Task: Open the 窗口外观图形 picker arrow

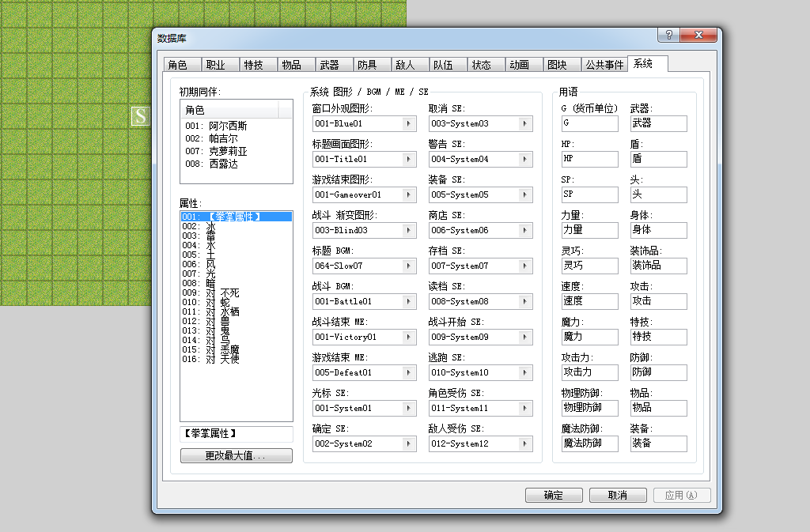Action: click(x=409, y=124)
